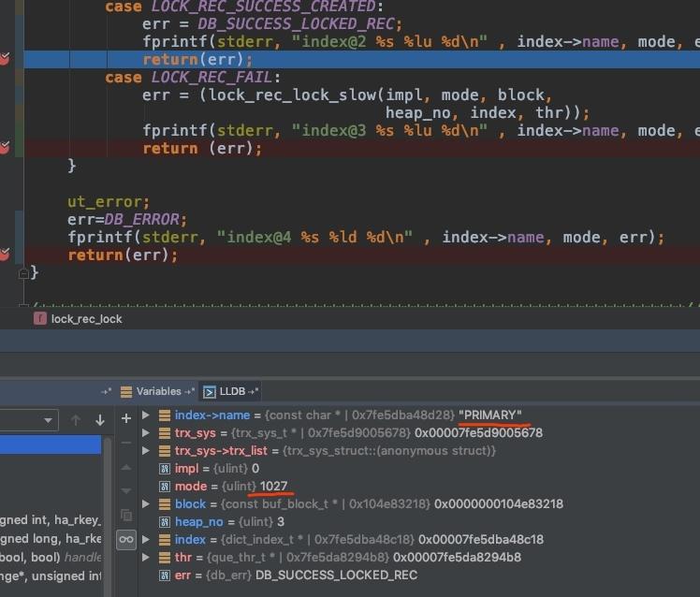Click the index variable struct icon
Image resolution: width=700 pixels, height=597 pixels.
click(165, 539)
